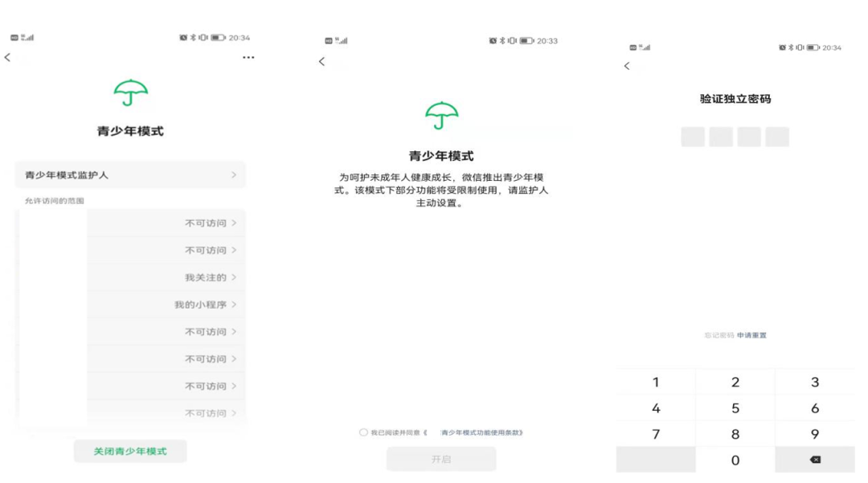Tap the 申请重置 link
The image size is (868, 483).
tap(751, 335)
